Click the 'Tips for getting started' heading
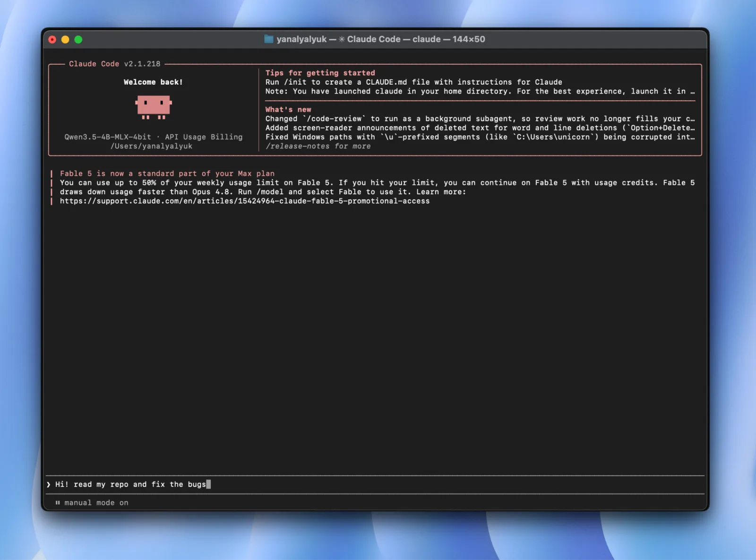 click(x=320, y=73)
